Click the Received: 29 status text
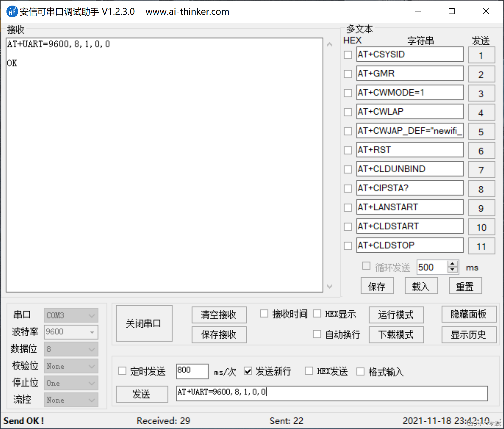The width and height of the screenshot is (504, 429). (163, 421)
